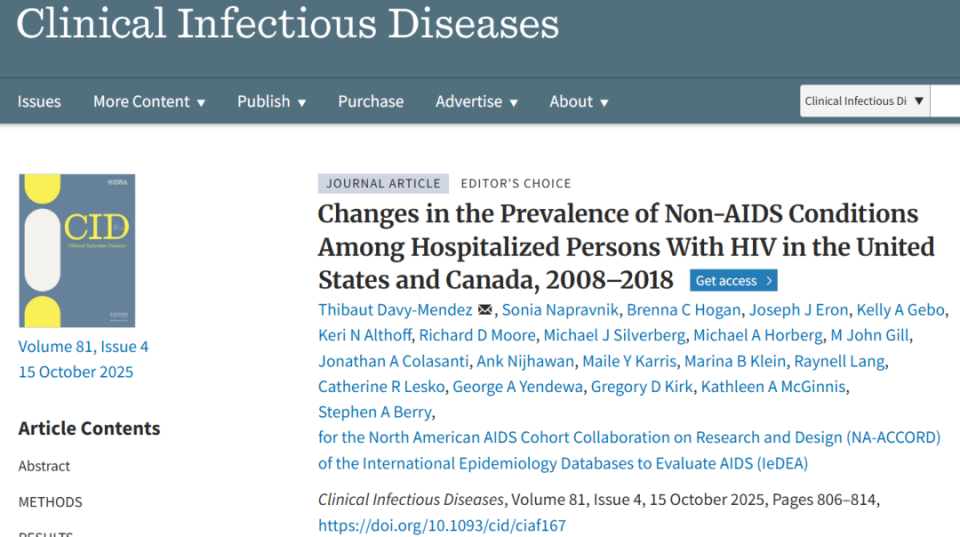Click the Clinical Infectious Diseases site title
The height and width of the screenshot is (537, 960).
pos(288,24)
